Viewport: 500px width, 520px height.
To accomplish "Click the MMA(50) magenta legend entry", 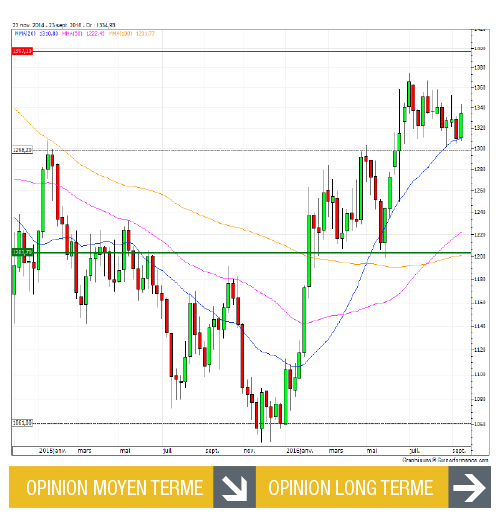I will click(x=83, y=34).
